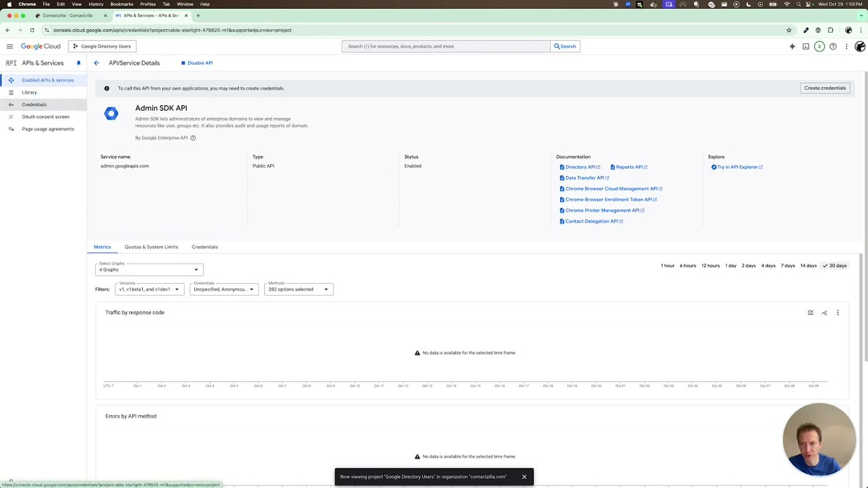Select the Contactzilla browser tab

(x=71, y=16)
